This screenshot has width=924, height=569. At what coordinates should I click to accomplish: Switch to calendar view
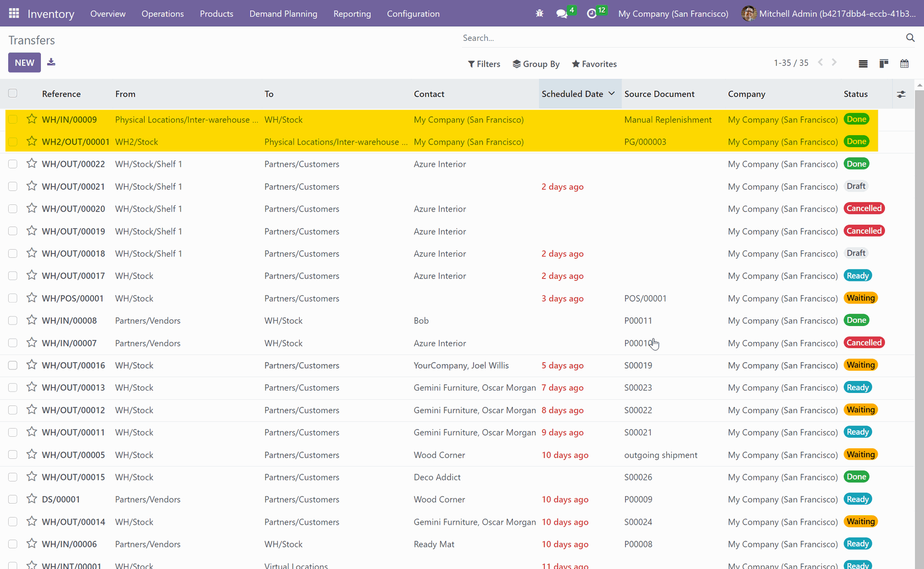pyautogui.click(x=904, y=63)
